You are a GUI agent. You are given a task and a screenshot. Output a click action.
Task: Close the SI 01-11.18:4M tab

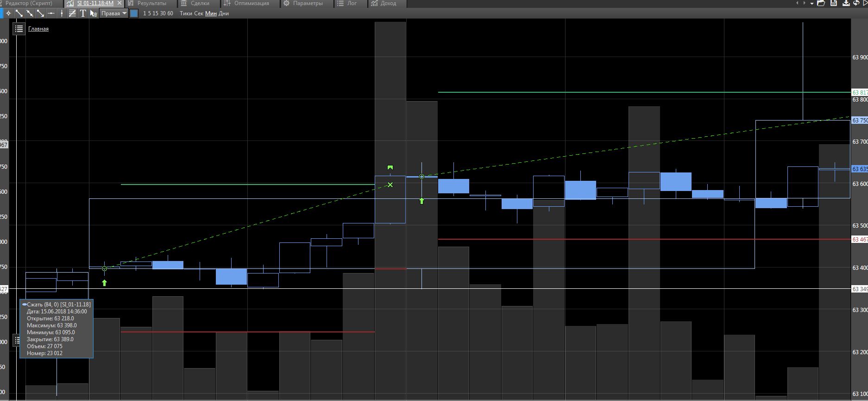coord(120,3)
